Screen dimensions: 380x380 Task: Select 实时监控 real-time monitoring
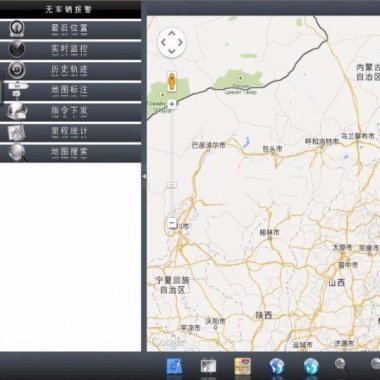click(70, 50)
